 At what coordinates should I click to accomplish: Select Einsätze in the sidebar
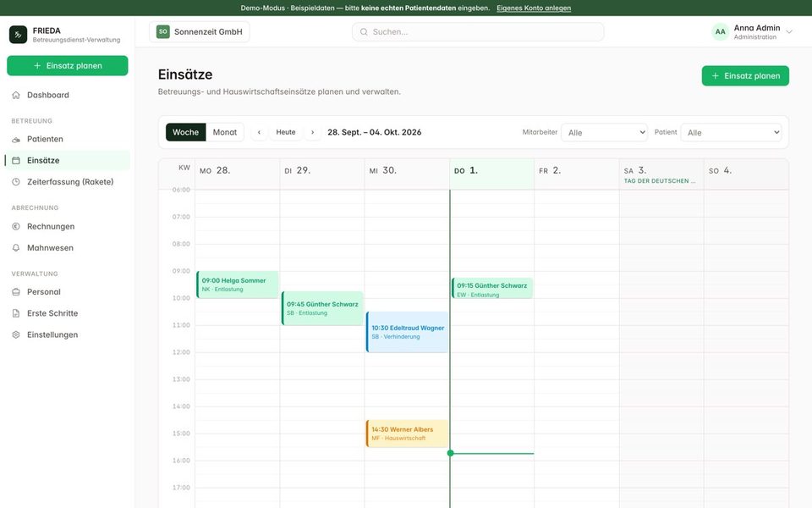(68, 160)
